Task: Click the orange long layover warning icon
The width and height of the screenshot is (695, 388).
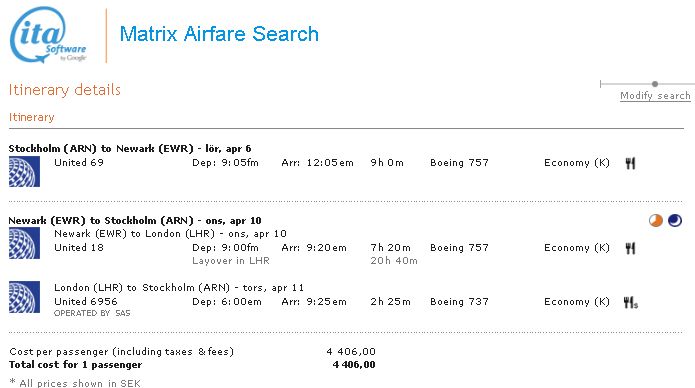Action: pos(656,220)
